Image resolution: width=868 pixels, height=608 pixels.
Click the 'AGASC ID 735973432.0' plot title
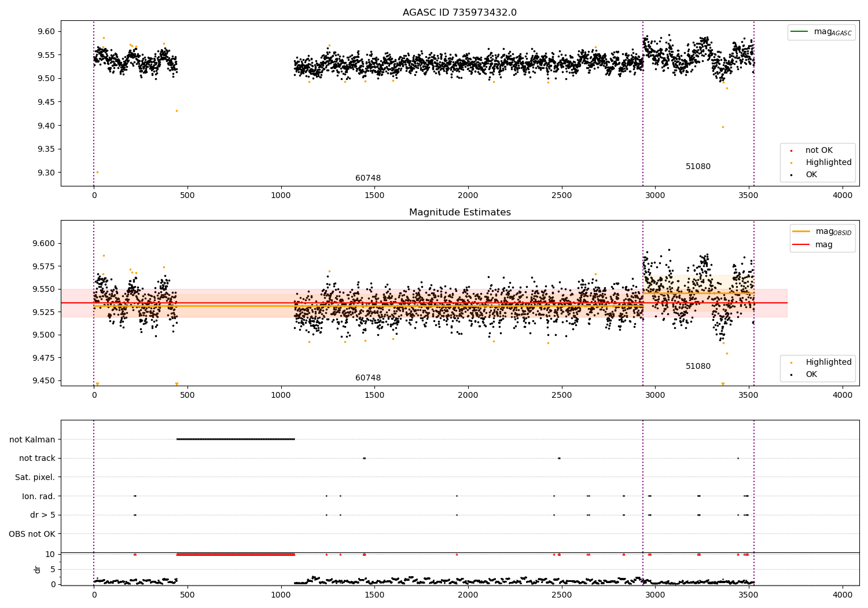point(459,13)
